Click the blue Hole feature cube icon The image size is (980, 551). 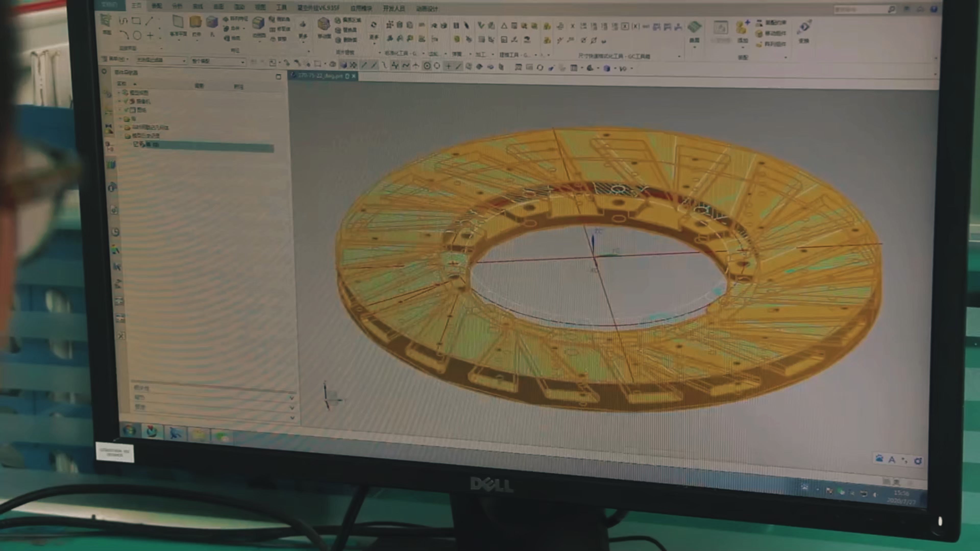pos(212,22)
